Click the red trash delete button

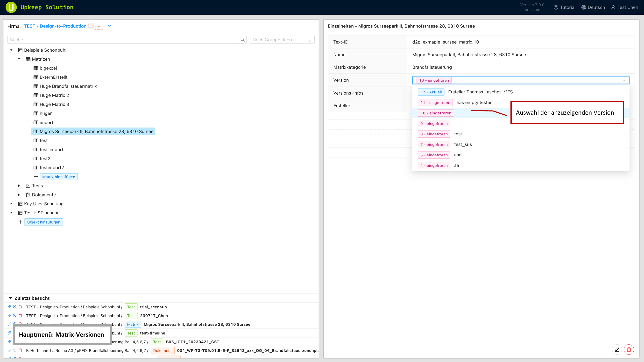click(x=629, y=349)
